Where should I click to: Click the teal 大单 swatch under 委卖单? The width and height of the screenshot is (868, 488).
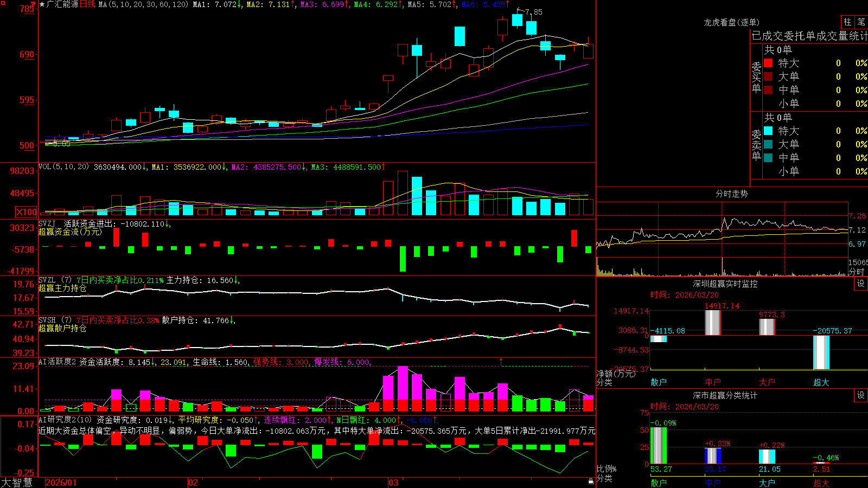768,144
